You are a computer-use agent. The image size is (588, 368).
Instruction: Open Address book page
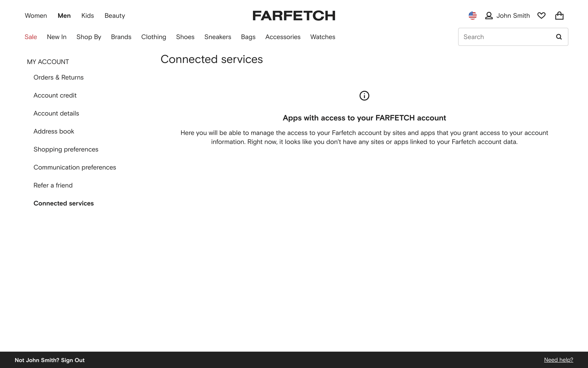(x=54, y=131)
